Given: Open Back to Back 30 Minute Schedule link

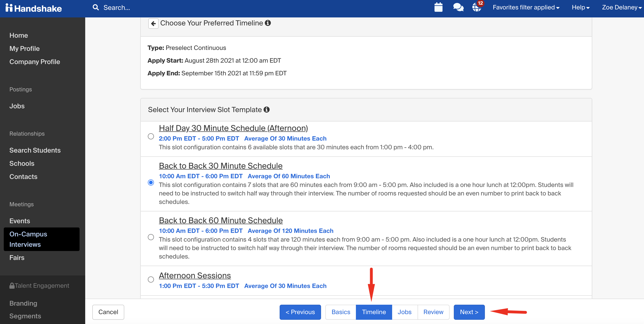Looking at the screenshot, I should click(221, 166).
